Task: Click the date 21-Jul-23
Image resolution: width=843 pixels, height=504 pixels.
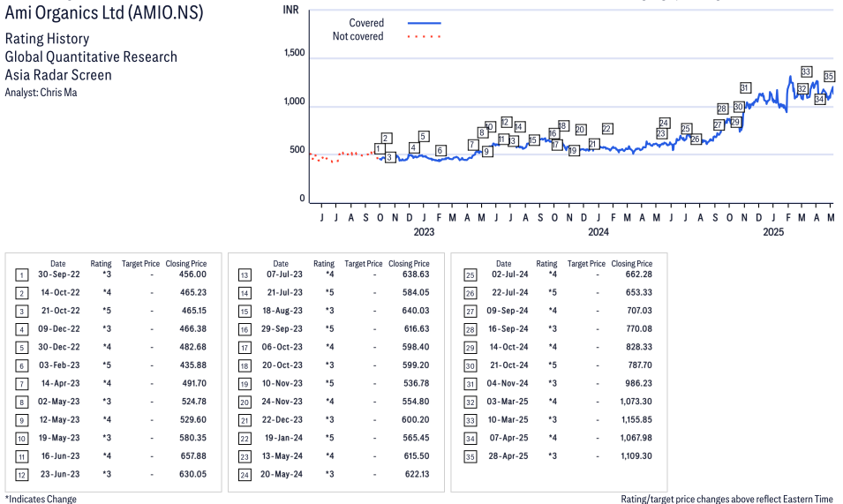Action: 285,292
